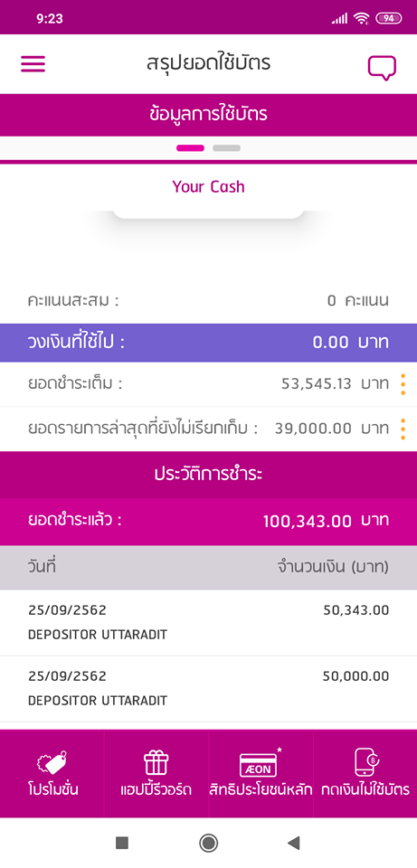The height and width of the screenshot is (868, 417).
Task: Switch to the second gray page indicator
Action: click(226, 147)
